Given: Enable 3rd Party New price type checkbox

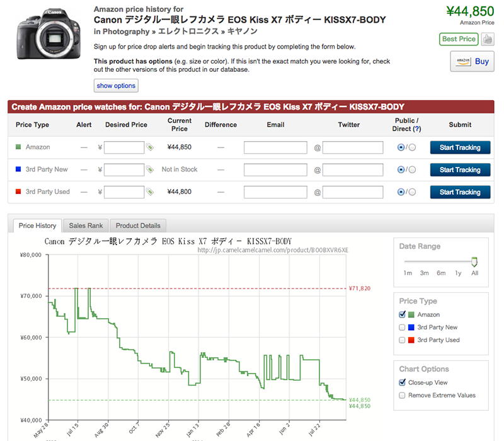Looking at the screenshot, I should pyautogui.click(x=402, y=327).
